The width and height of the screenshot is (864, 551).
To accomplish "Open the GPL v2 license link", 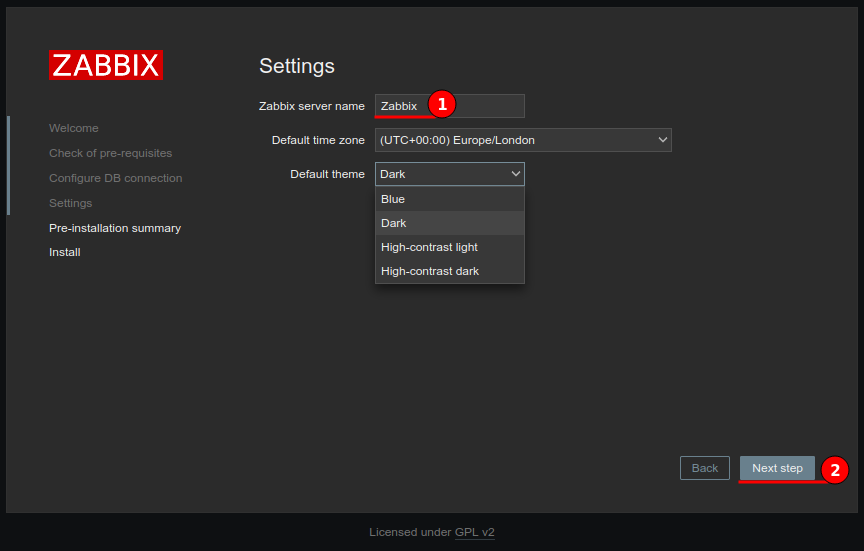I will (x=474, y=532).
